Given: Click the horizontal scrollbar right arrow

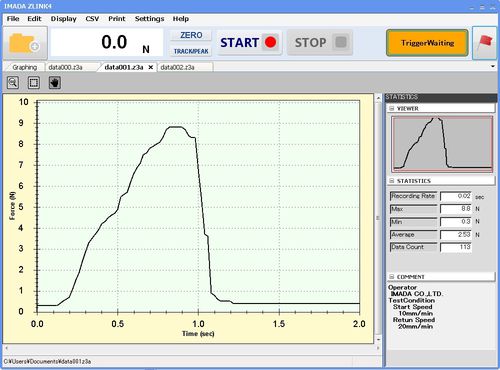Looking at the screenshot, I should [378, 348].
